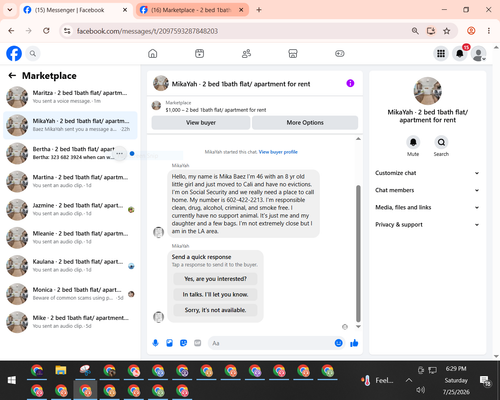The image size is (500, 400).
Task: Close the Marketplace browser tab
Action: (x=241, y=10)
